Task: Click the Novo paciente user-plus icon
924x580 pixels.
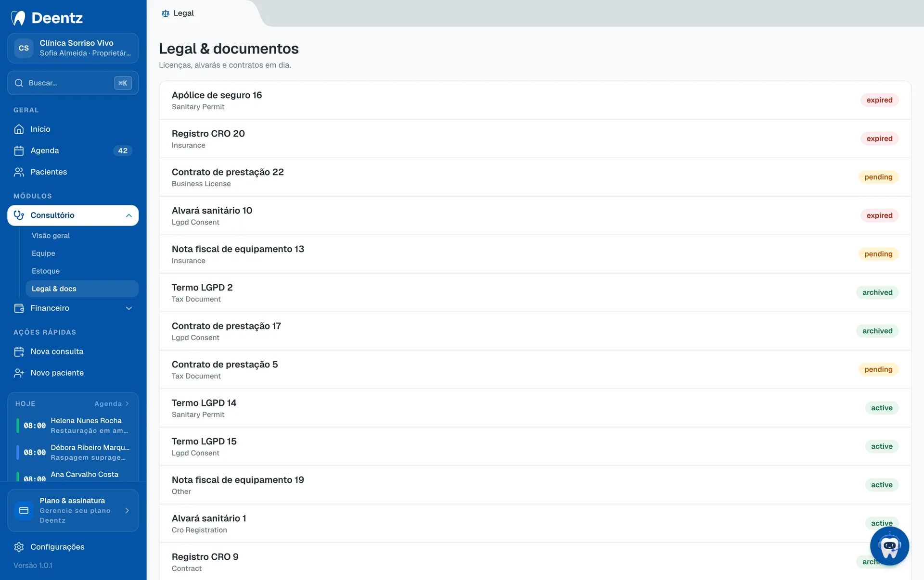Action: 19,373
